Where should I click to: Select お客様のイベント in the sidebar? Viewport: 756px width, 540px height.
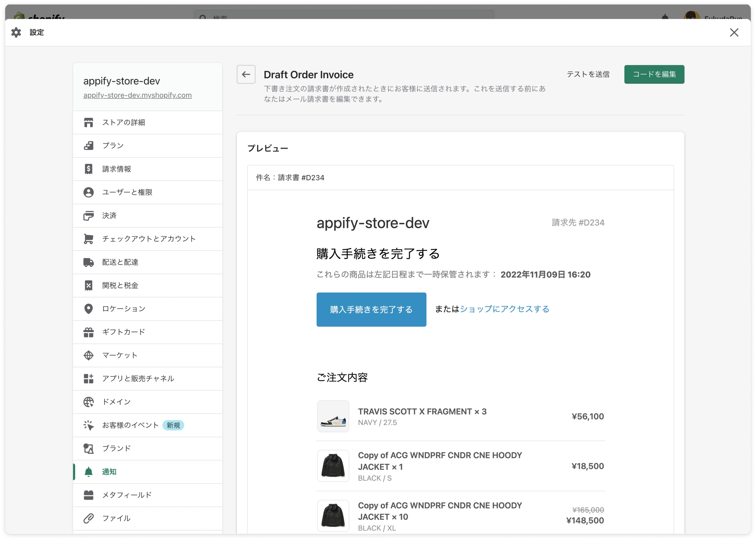coord(148,425)
